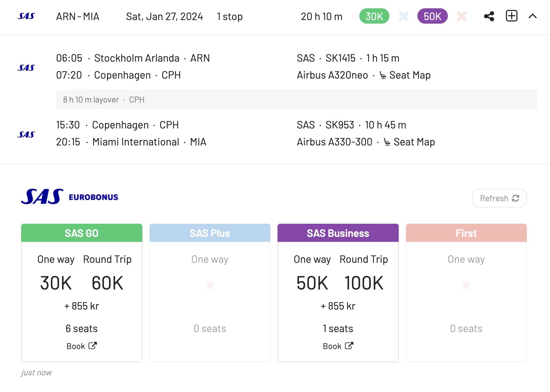This screenshot has width=550, height=392.
Task: Click the refresh arrows icon
Action: [515, 198]
